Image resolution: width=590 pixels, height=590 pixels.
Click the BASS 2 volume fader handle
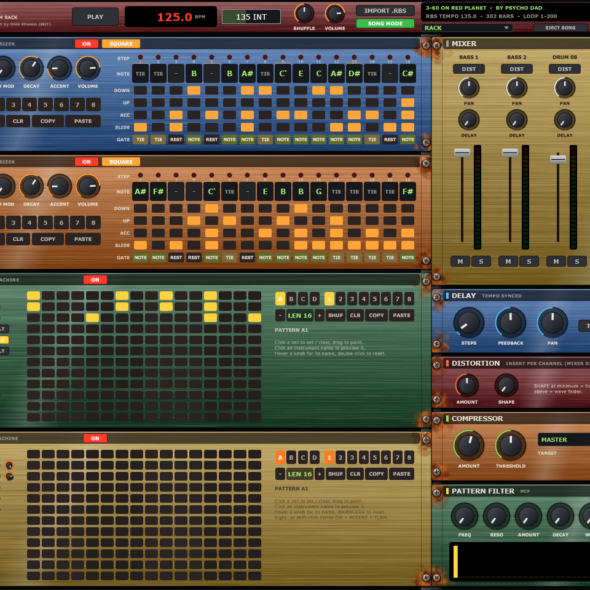pyautogui.click(x=510, y=152)
